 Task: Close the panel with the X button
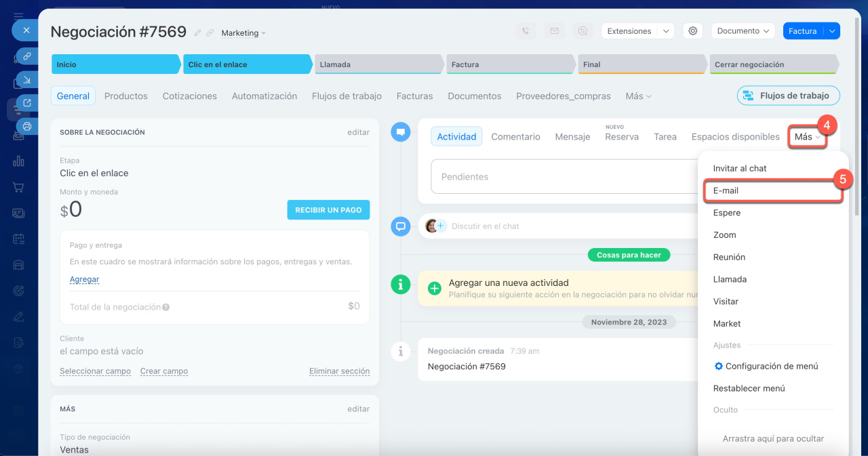(26, 30)
